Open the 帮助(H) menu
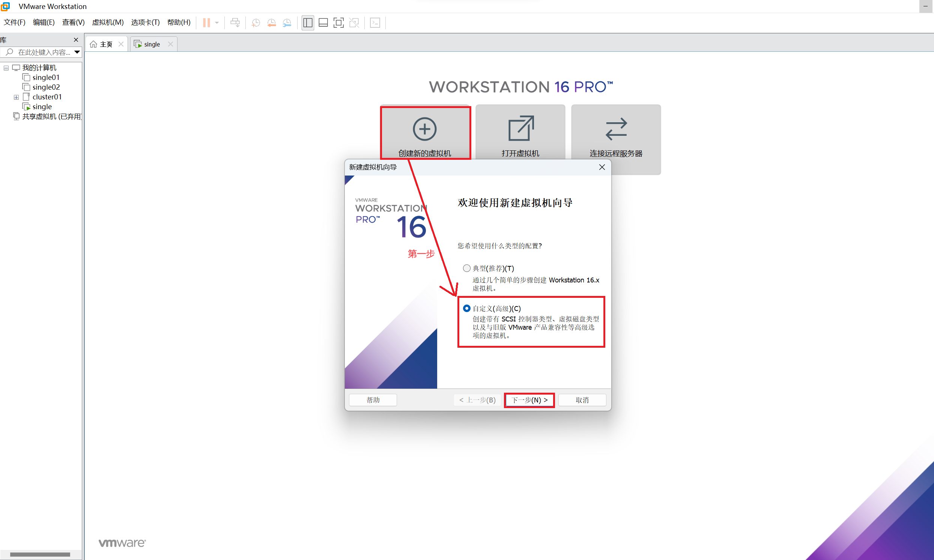This screenshot has width=934, height=560. pos(179,22)
